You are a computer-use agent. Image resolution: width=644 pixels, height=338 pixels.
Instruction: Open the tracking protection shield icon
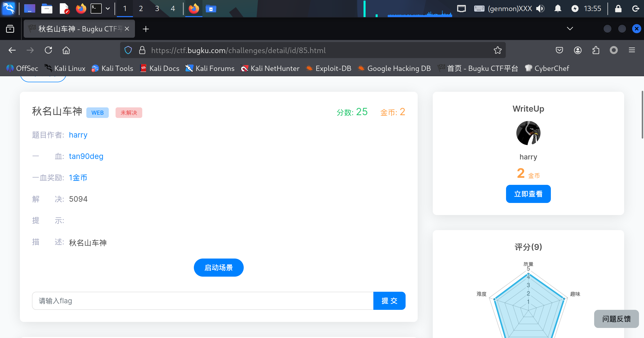tap(128, 50)
